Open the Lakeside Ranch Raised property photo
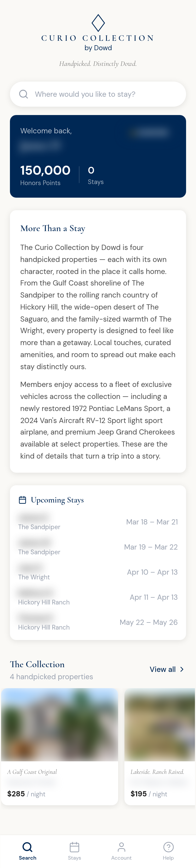 tap(160, 724)
